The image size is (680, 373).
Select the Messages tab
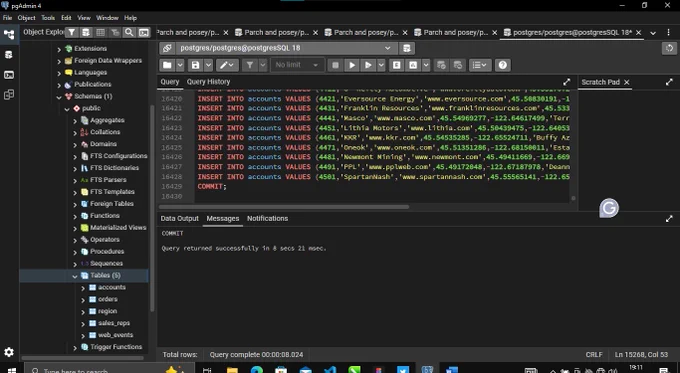(222, 219)
